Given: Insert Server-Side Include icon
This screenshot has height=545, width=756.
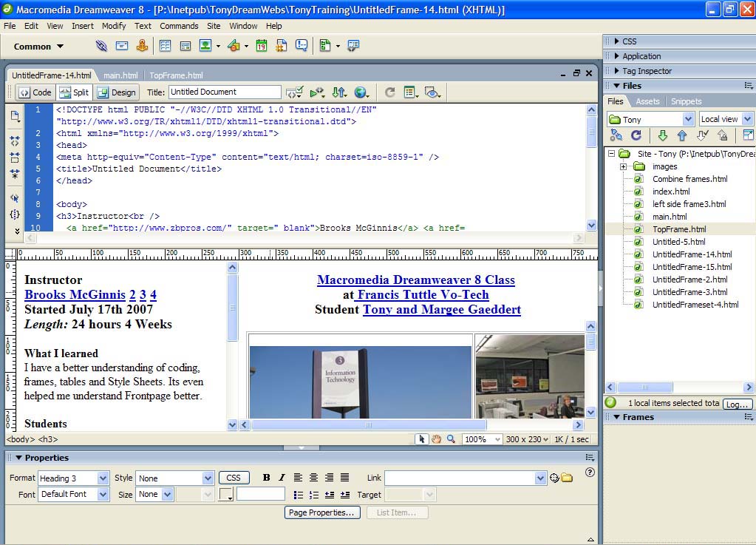Looking at the screenshot, I should point(281,46).
